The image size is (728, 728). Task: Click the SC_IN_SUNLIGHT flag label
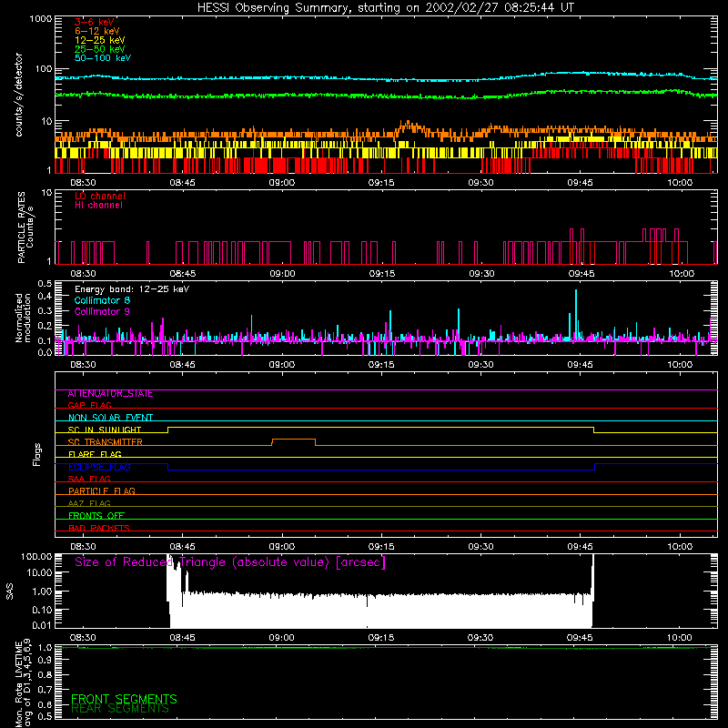tap(105, 430)
